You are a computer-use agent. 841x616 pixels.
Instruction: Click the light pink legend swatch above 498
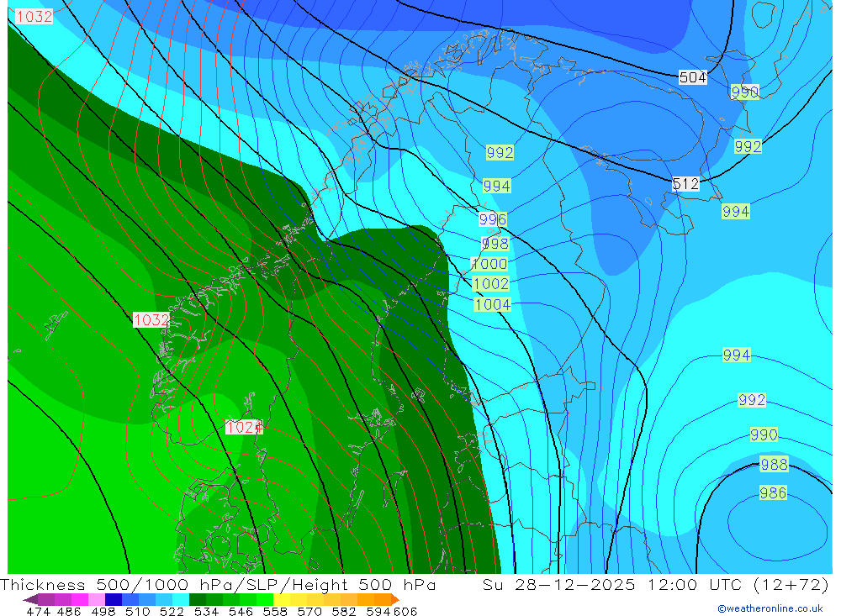pyautogui.click(x=97, y=599)
